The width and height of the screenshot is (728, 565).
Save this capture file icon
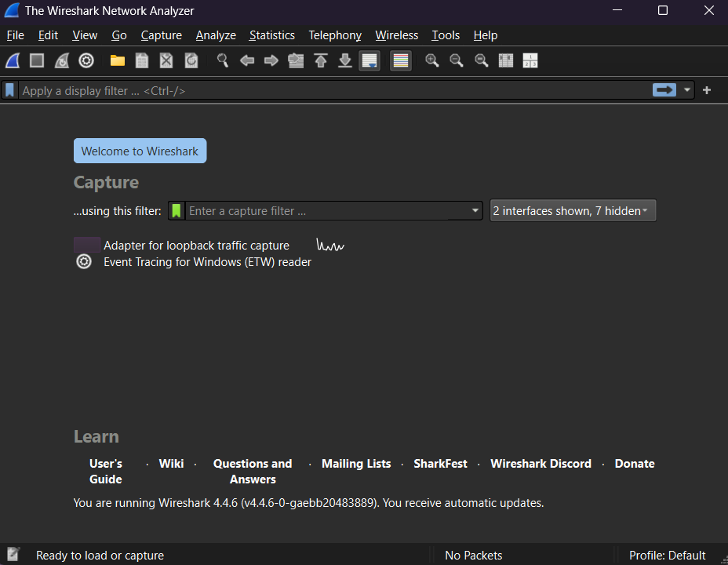click(142, 60)
